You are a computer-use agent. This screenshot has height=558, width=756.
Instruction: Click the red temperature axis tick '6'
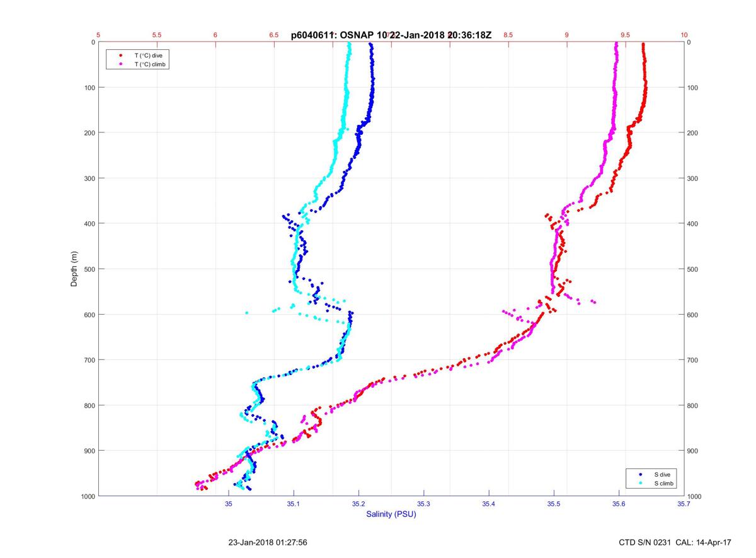coord(215,35)
